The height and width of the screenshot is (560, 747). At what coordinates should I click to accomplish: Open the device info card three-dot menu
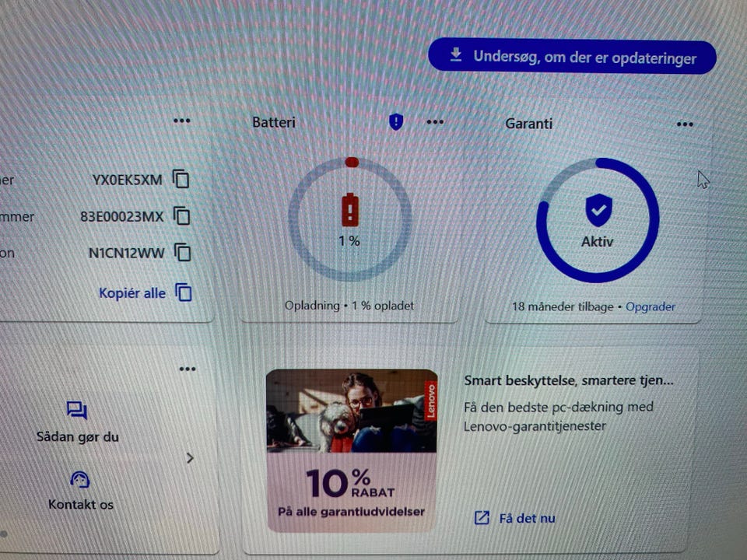(x=182, y=121)
